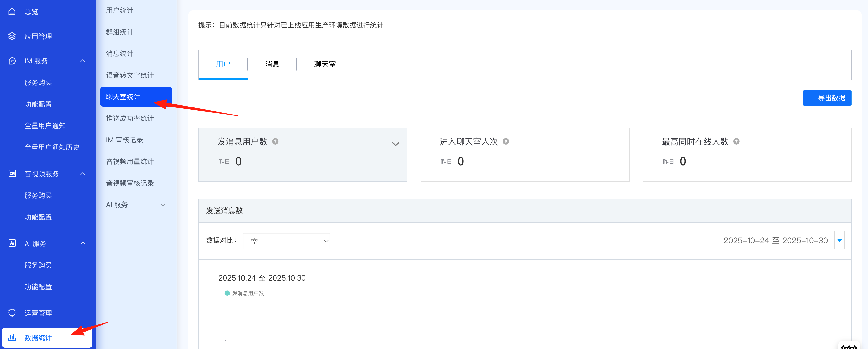The height and width of the screenshot is (349, 868).
Task: Click the home icon beside 总览
Action: click(x=12, y=12)
